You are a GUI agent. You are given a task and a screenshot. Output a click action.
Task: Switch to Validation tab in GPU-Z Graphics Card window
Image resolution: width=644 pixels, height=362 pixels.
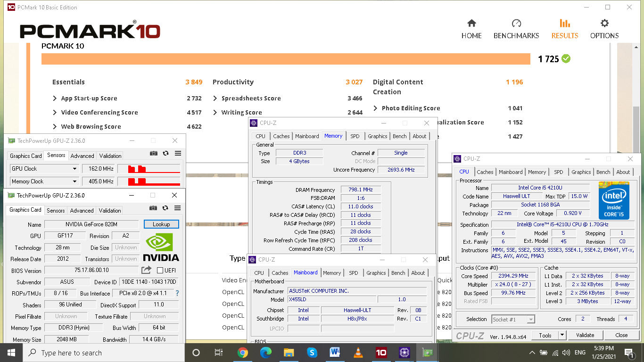(110, 211)
